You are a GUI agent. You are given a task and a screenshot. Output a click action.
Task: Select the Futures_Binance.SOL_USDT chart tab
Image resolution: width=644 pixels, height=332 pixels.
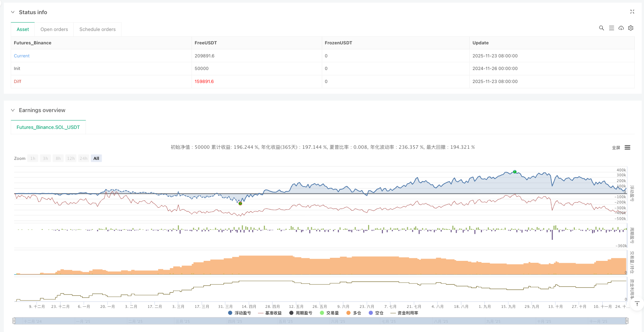tap(48, 127)
